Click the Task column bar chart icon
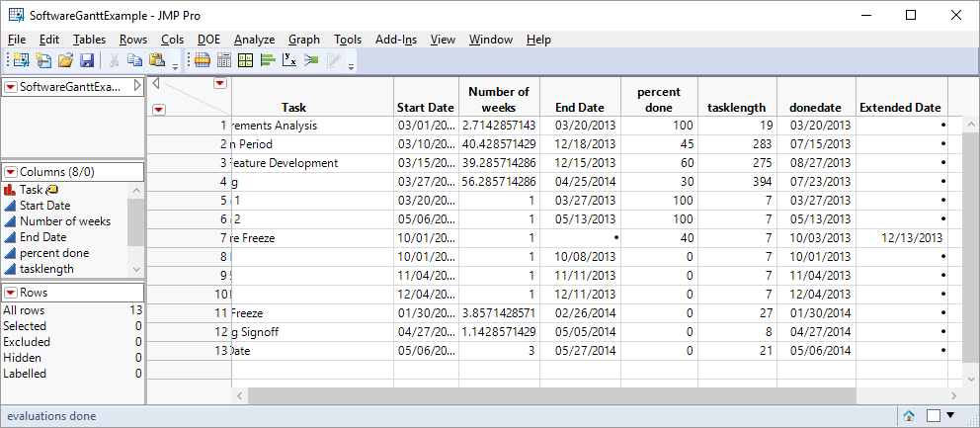The height and width of the screenshot is (428, 980). tap(9, 189)
